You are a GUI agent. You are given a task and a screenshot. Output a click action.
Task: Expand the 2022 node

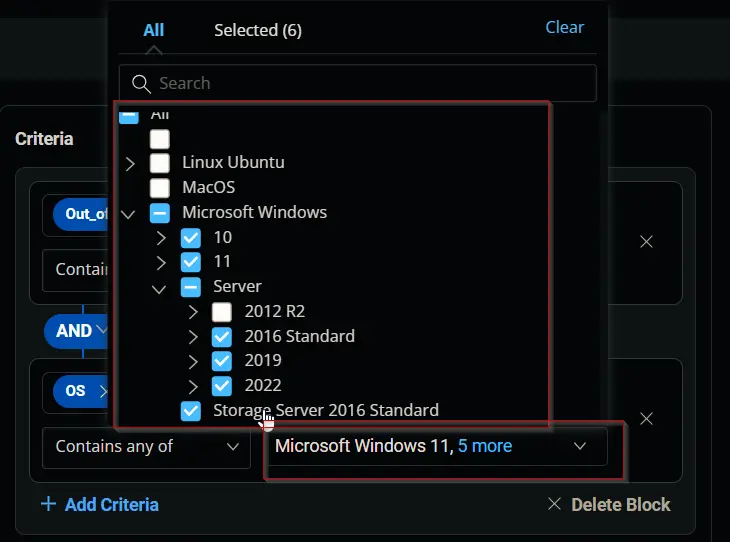click(x=193, y=386)
